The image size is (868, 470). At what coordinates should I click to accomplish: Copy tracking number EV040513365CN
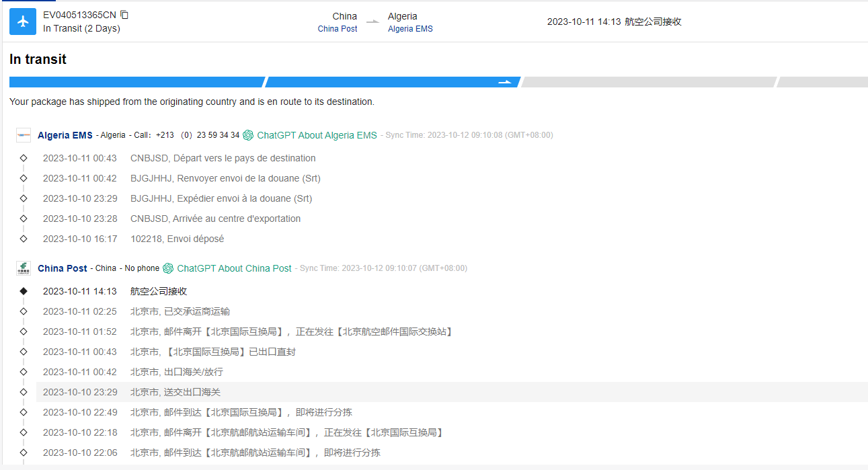(x=124, y=15)
